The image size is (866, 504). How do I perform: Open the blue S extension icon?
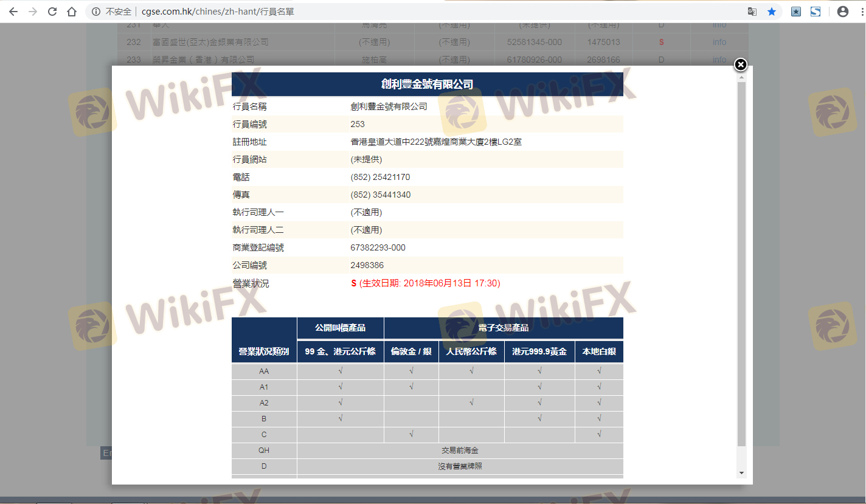tap(816, 12)
